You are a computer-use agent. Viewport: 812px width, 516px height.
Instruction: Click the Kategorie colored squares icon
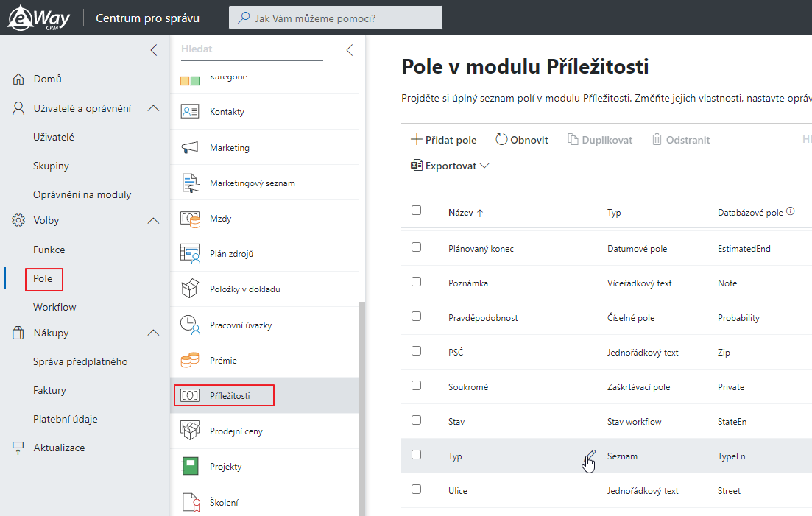pos(190,81)
